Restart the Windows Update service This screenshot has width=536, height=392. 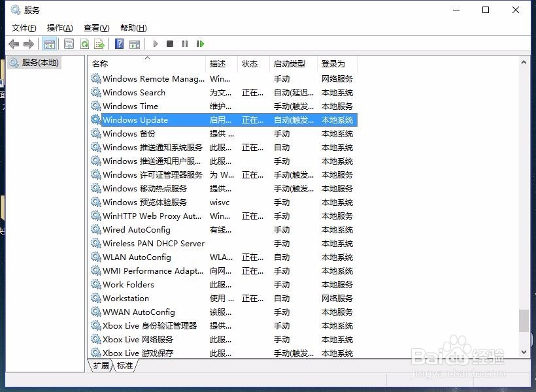click(200, 44)
